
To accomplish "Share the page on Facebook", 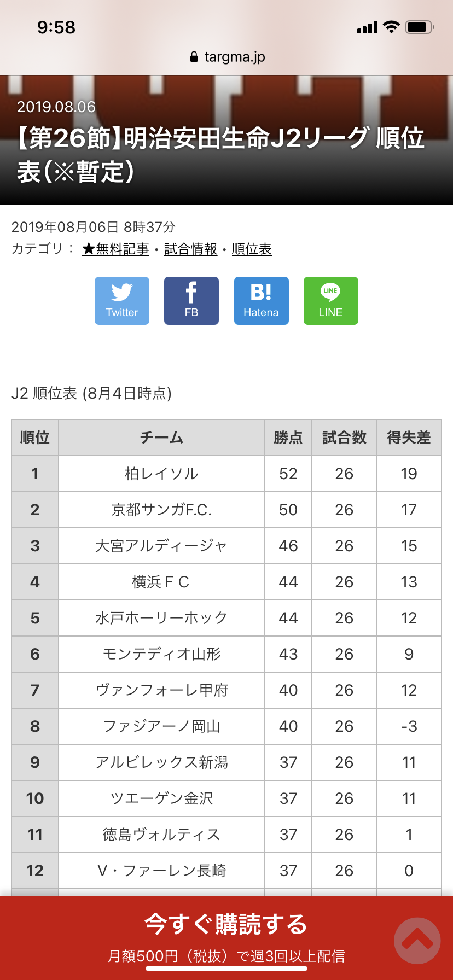I will click(191, 301).
